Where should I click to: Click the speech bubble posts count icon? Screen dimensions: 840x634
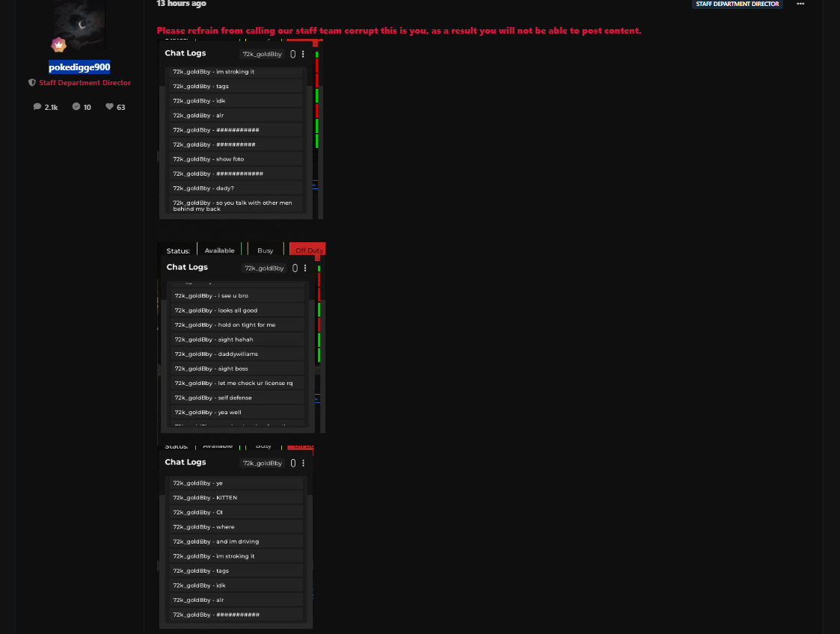37,107
